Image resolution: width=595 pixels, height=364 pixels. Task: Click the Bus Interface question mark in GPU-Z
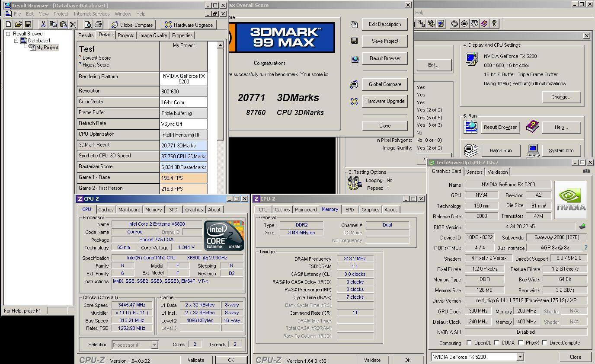tap(586, 248)
